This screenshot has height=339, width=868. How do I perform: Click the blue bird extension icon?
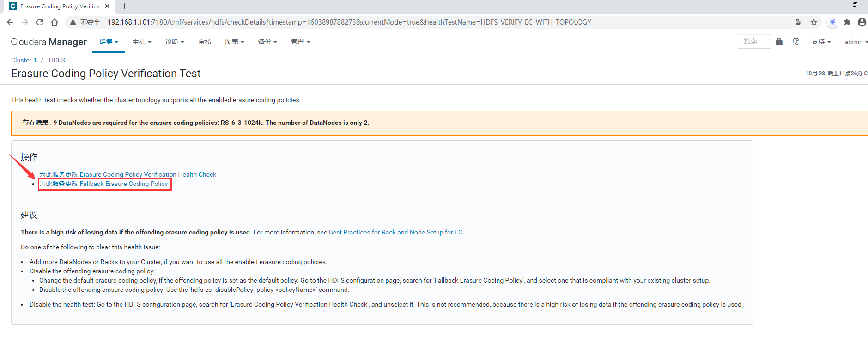(832, 22)
